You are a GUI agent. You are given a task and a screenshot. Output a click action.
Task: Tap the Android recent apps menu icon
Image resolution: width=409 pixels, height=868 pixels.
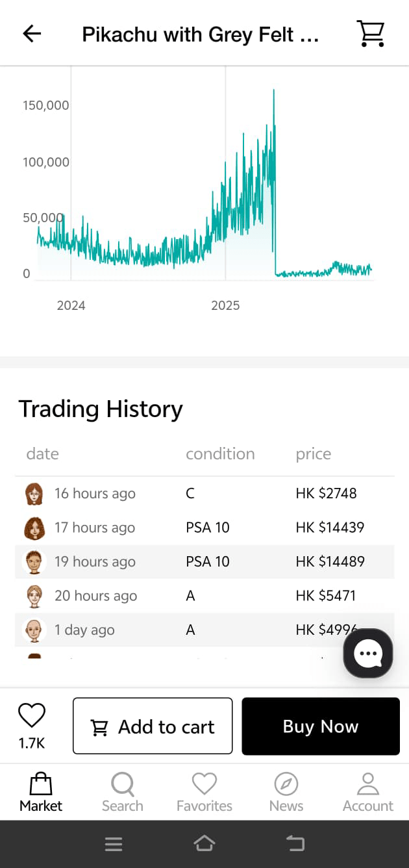[x=114, y=843]
